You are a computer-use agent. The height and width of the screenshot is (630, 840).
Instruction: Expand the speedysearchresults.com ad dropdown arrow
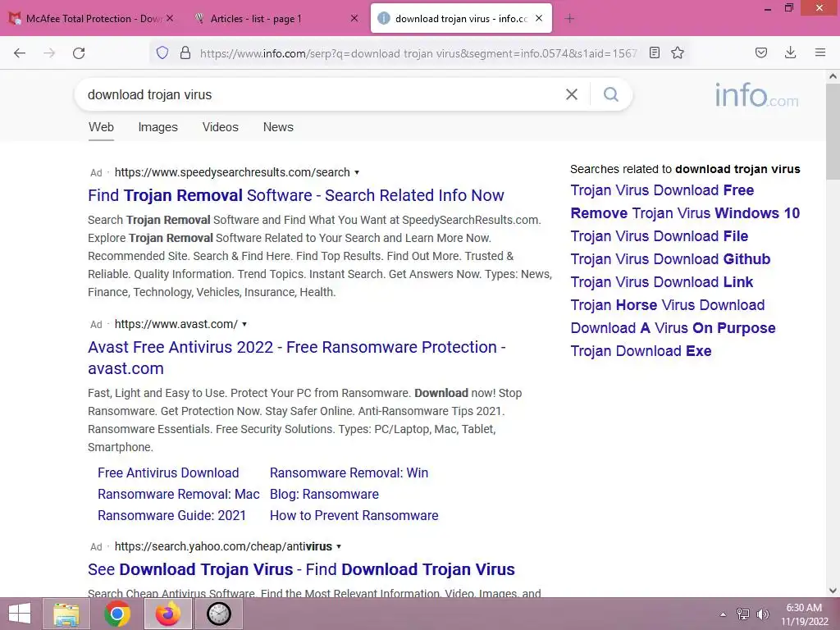(x=357, y=172)
